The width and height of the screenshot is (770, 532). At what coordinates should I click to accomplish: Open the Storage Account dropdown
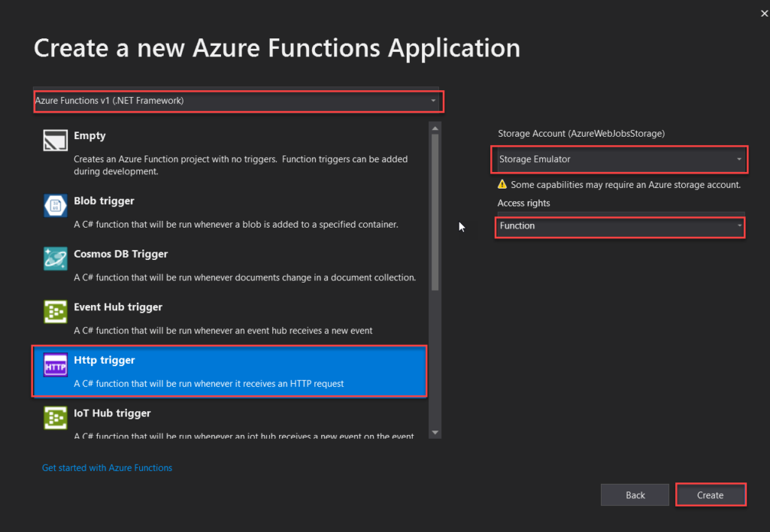(x=620, y=159)
